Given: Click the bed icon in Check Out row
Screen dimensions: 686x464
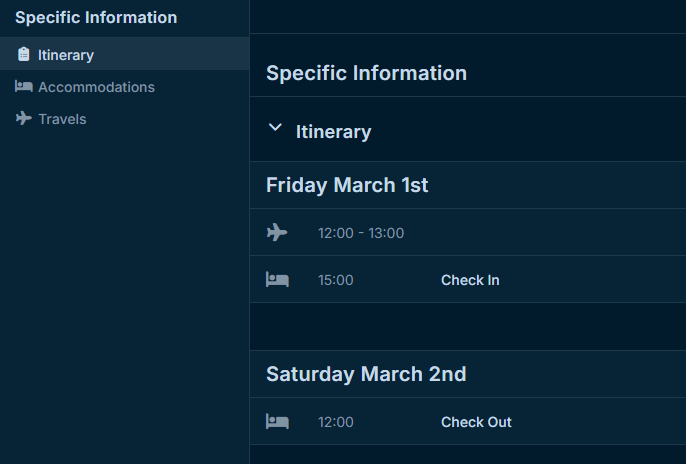Looking at the screenshot, I should click(x=277, y=422).
